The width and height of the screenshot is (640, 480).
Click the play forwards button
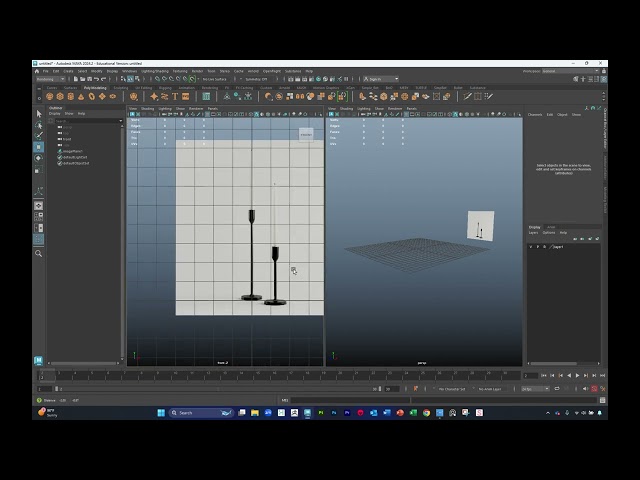577,376
